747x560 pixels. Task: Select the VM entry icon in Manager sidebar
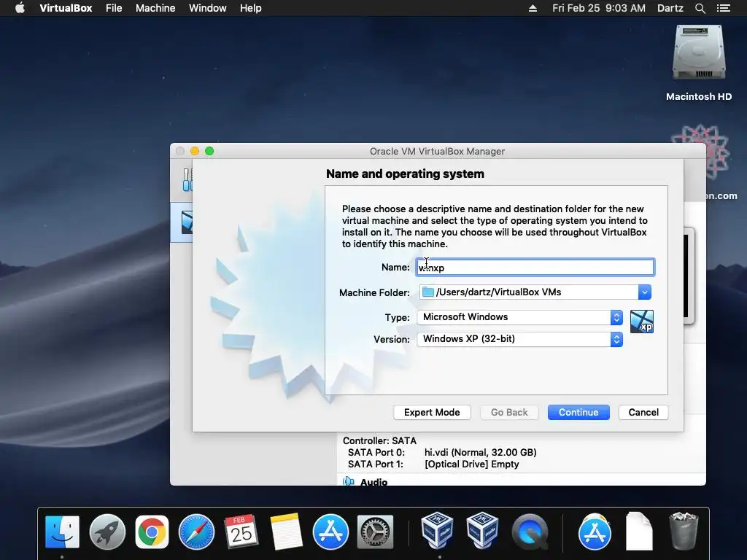[x=187, y=222]
